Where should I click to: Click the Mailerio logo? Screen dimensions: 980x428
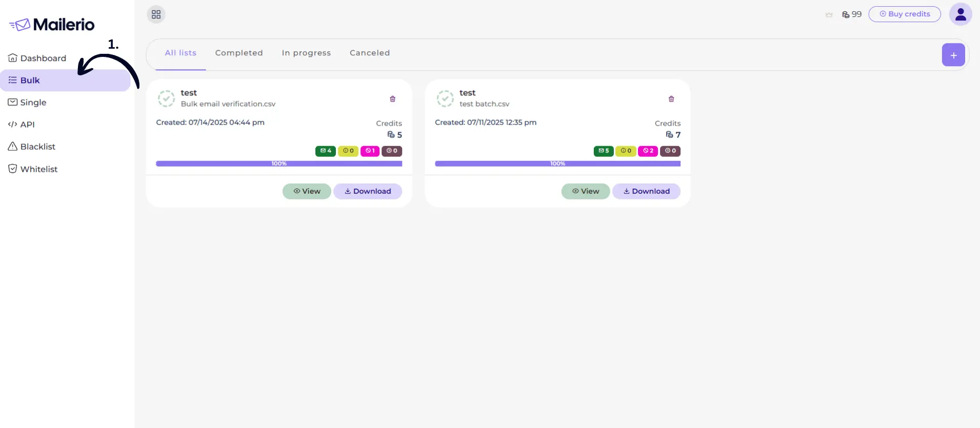(x=52, y=25)
